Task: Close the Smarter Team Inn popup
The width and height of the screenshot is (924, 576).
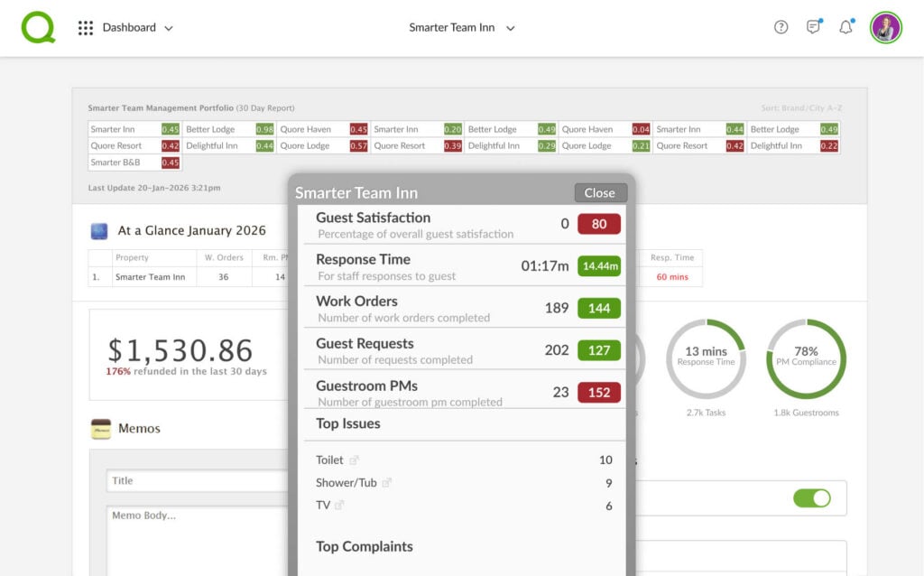Action: 600,193
